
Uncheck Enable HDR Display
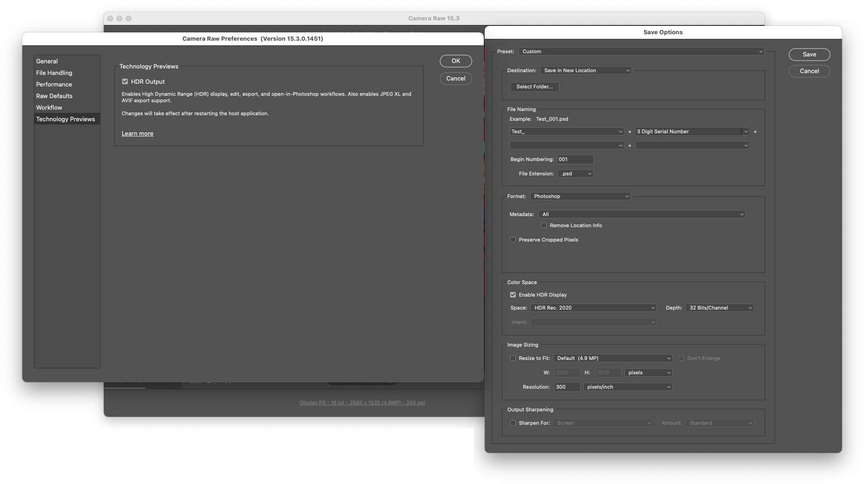coord(512,294)
